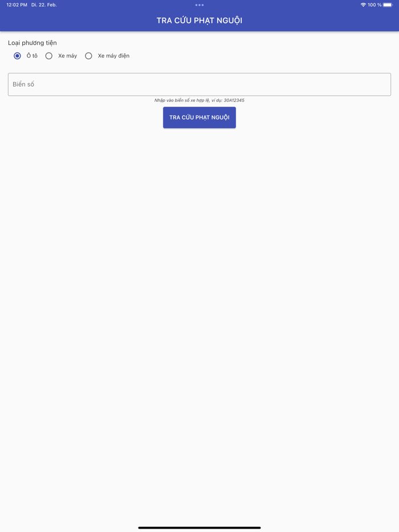The width and height of the screenshot is (399, 532).
Task: Select the Xe máy radio button
Action: coord(49,56)
